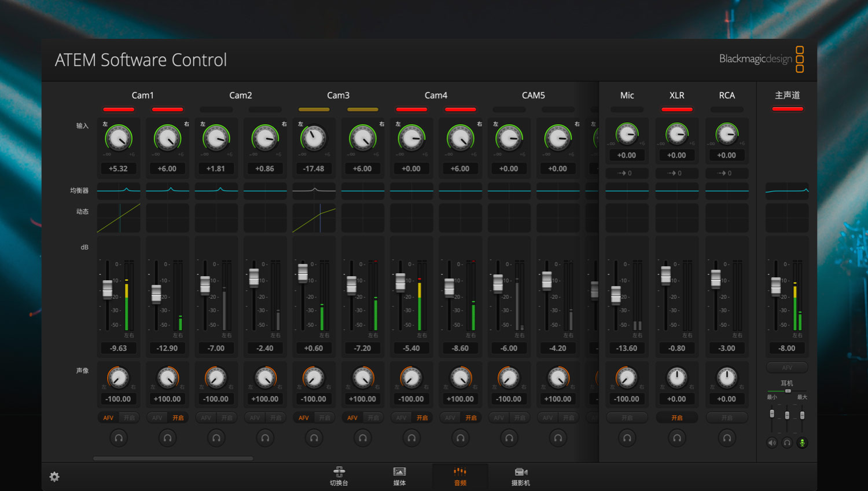Switch to the 切换台 switcher page
The height and width of the screenshot is (491, 868).
pyautogui.click(x=339, y=476)
